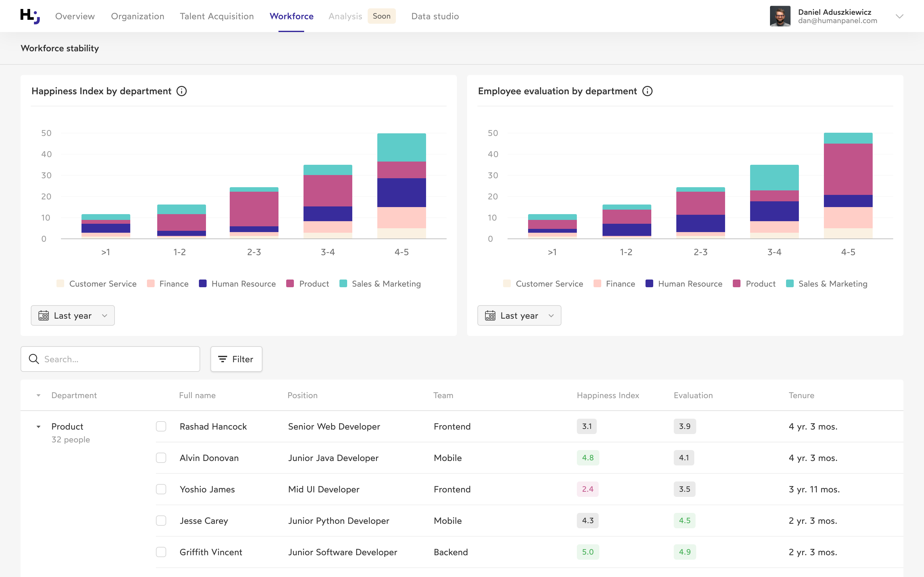Image resolution: width=924 pixels, height=577 pixels.
Task: Open Last year dropdown under Happiness Index chart
Action: tap(73, 316)
